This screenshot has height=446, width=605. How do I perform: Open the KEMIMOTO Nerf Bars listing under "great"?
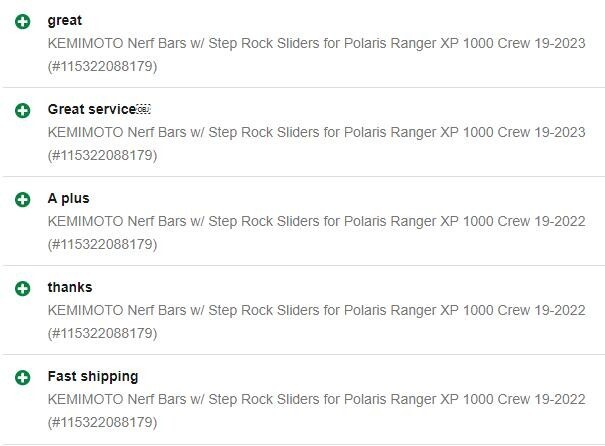pyautogui.click(x=316, y=43)
